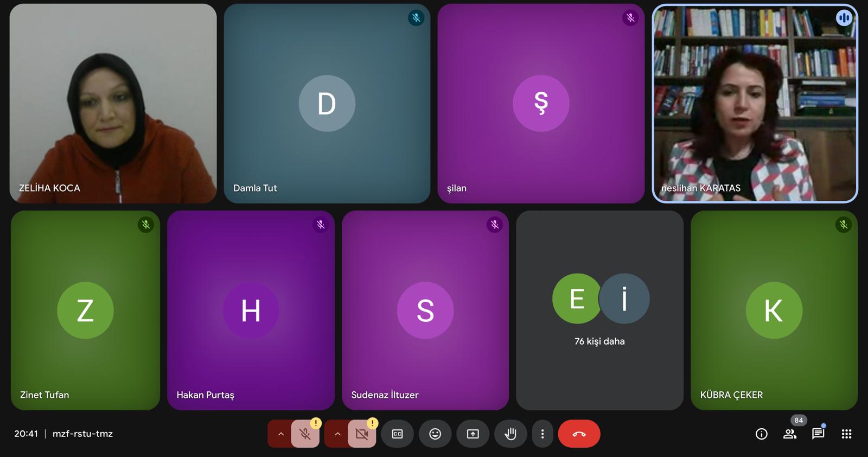
Task: Raise your hand in the meeting
Action: tap(510, 434)
